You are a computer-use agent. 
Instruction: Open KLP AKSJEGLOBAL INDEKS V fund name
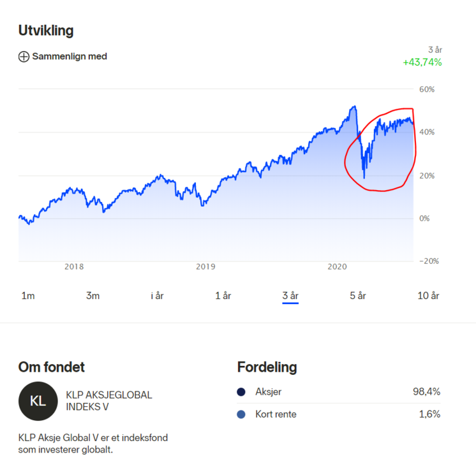pos(109,401)
